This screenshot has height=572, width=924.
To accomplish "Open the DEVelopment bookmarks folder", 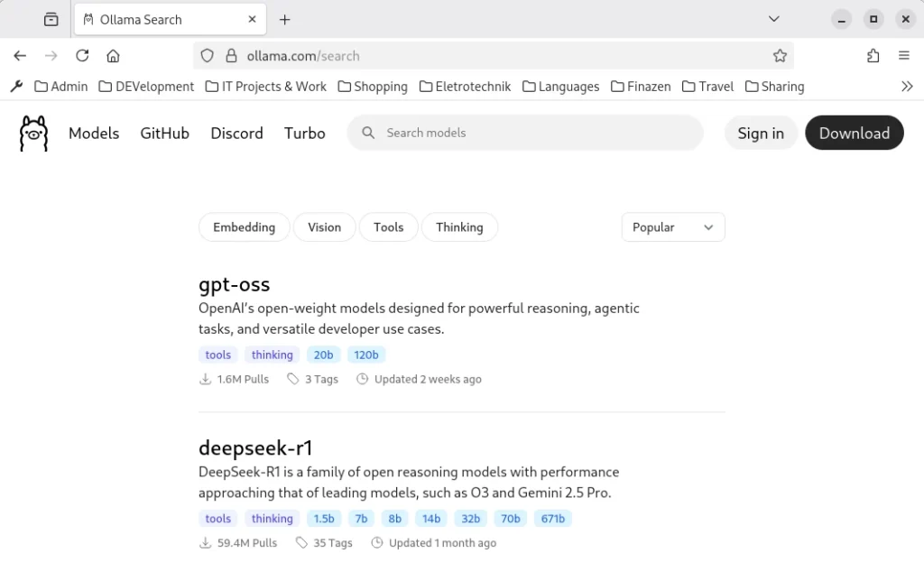I will tap(146, 86).
